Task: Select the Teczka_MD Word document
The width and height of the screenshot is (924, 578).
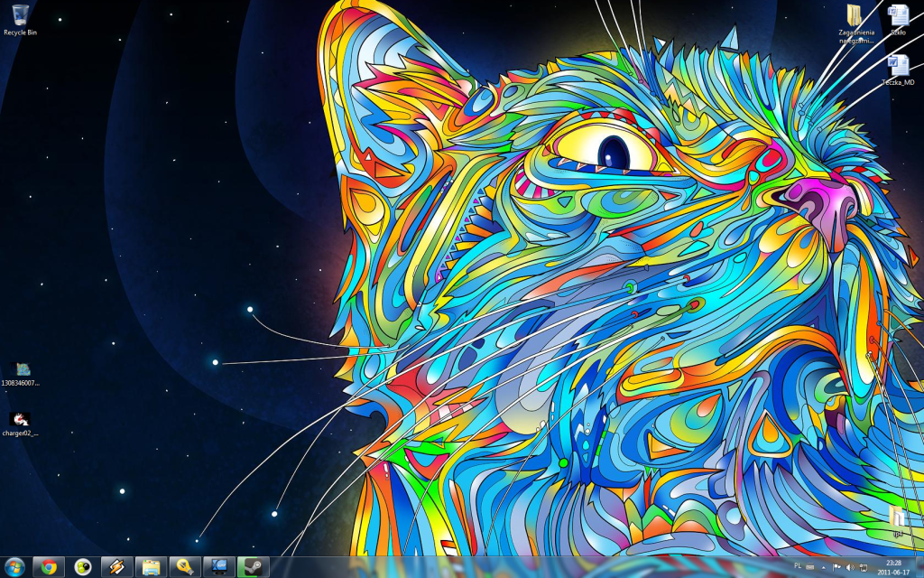Action: [898, 70]
